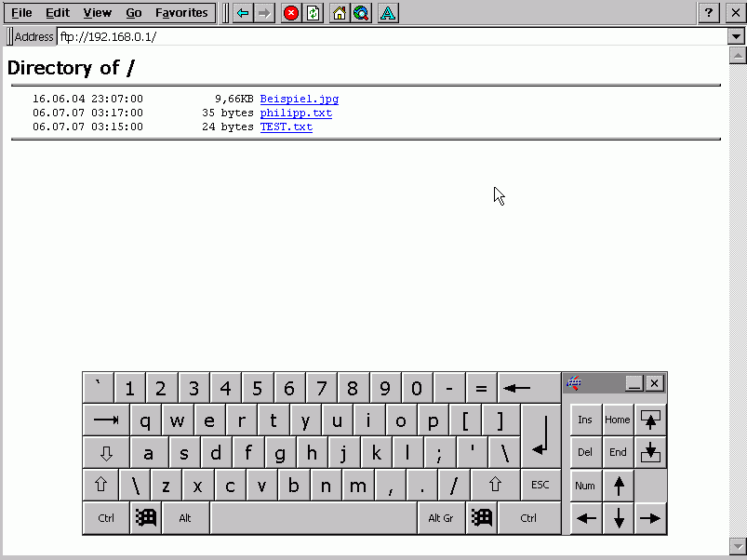Go forward with the right arrow toolbar button
The image size is (747, 560).
click(264, 13)
